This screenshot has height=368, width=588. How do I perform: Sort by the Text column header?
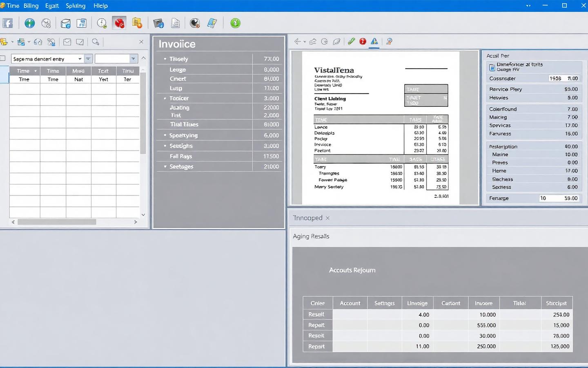103,71
